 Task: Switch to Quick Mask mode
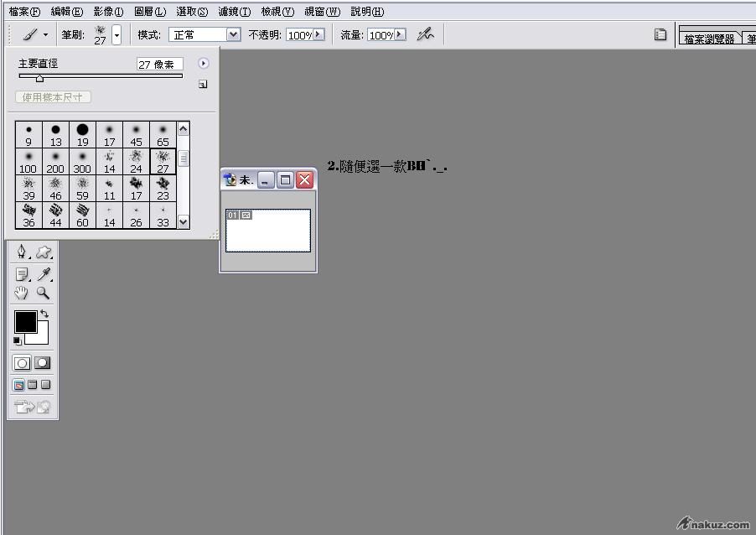pos(43,363)
